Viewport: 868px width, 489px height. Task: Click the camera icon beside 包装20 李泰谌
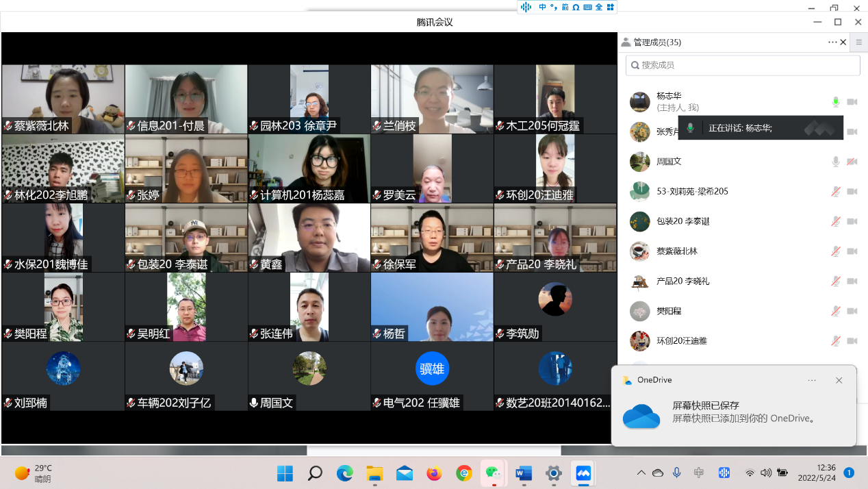click(x=852, y=221)
